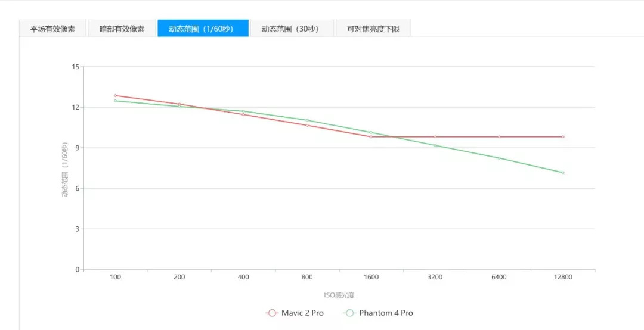The width and height of the screenshot is (644, 330).
Task: Click the red Mavic 2 Pro legend marker
Action: click(273, 313)
